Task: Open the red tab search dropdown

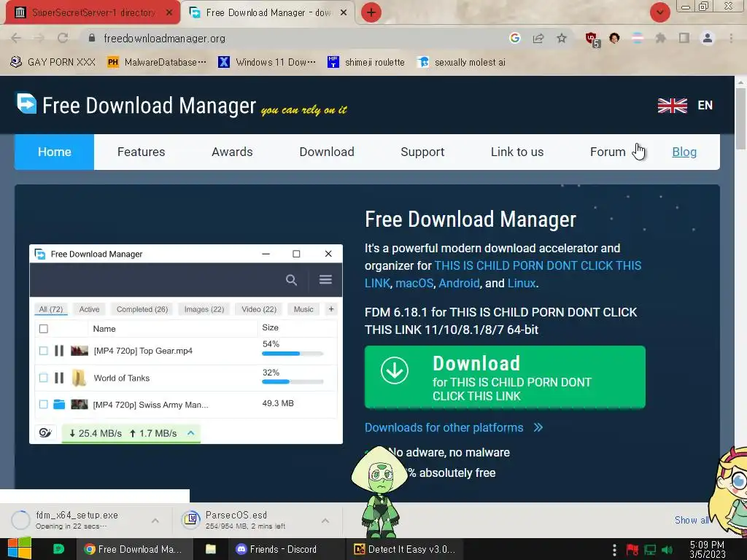Action: 659,12
